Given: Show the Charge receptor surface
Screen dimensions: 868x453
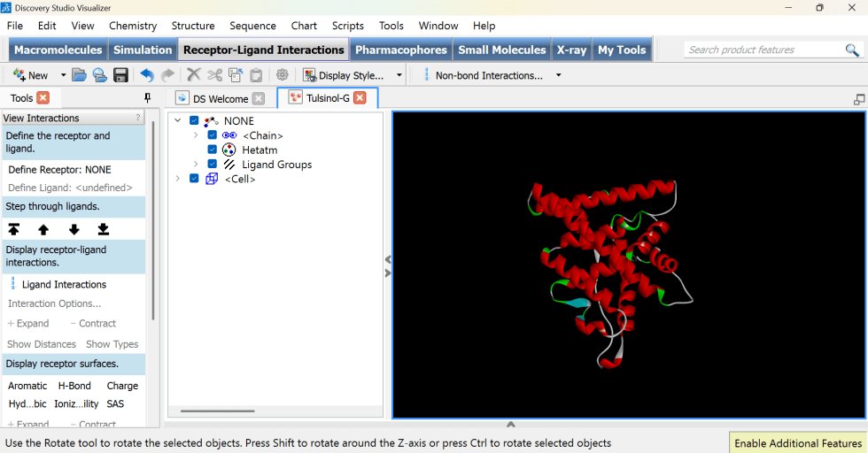Looking at the screenshot, I should 122,386.
